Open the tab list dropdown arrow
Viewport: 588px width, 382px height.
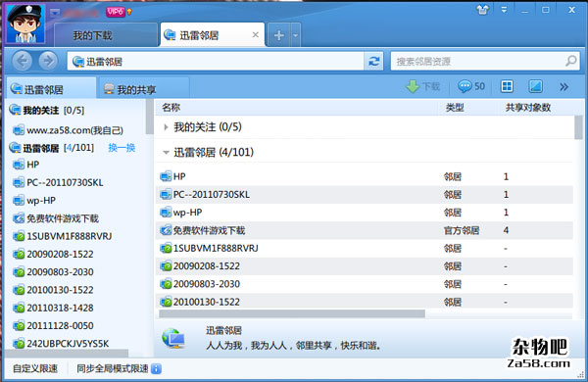pos(296,35)
